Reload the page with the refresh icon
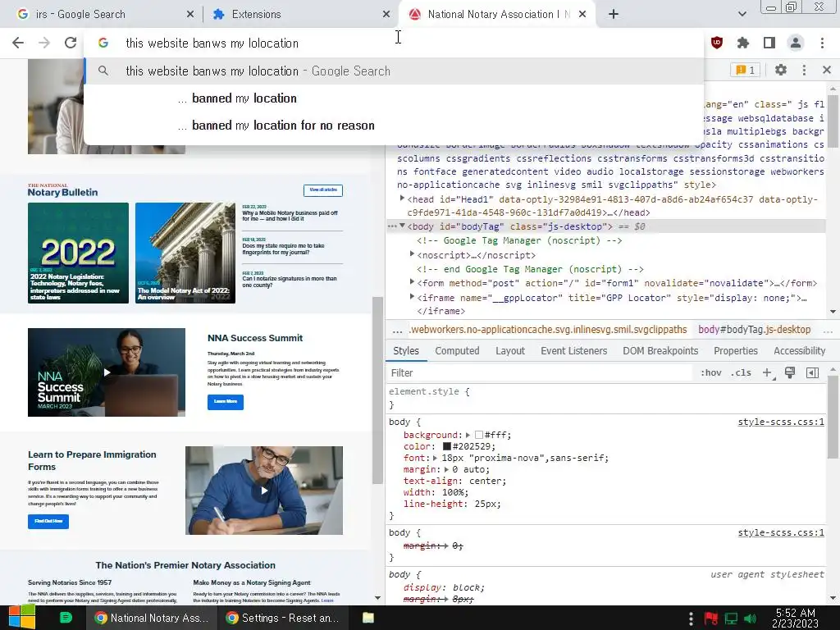840x630 pixels. click(71, 43)
